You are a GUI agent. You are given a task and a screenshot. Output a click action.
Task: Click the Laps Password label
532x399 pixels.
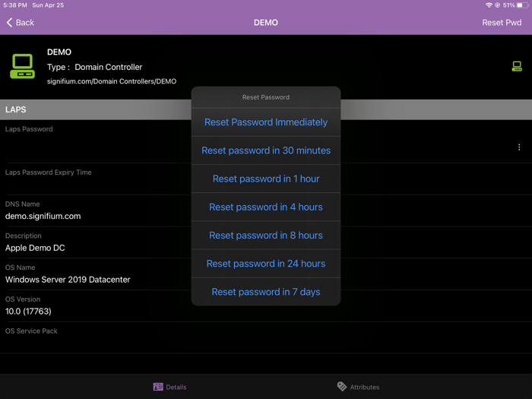pyautogui.click(x=29, y=129)
